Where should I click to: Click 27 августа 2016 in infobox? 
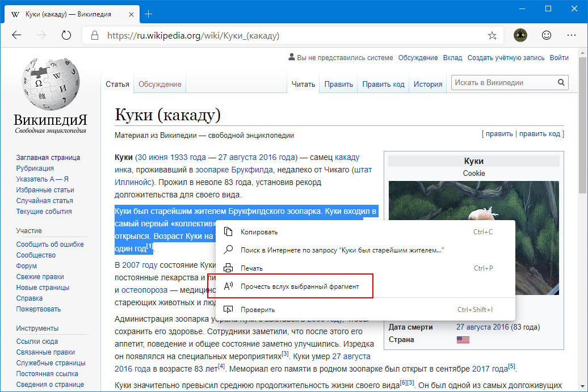482,327
